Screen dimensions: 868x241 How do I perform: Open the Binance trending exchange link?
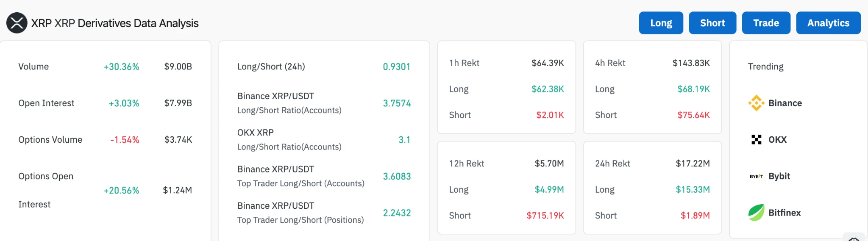click(785, 103)
